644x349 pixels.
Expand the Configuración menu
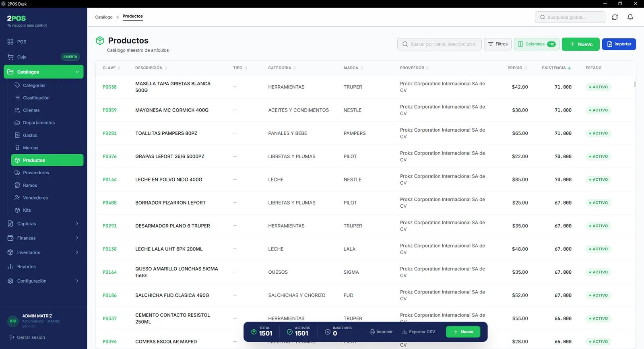point(77,281)
